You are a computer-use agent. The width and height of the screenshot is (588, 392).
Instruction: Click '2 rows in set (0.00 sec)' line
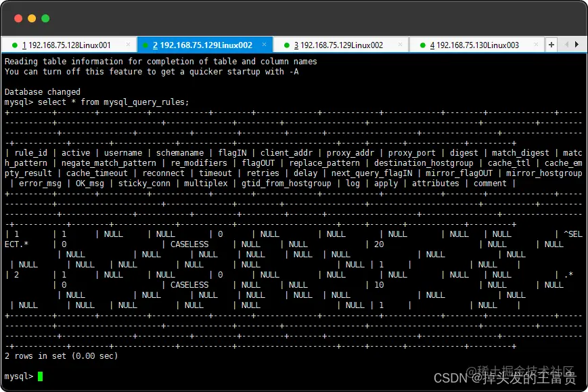pos(61,355)
